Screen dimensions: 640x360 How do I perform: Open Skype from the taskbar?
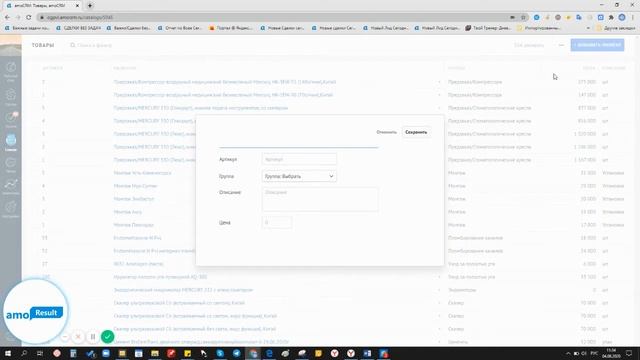[x=220, y=353]
